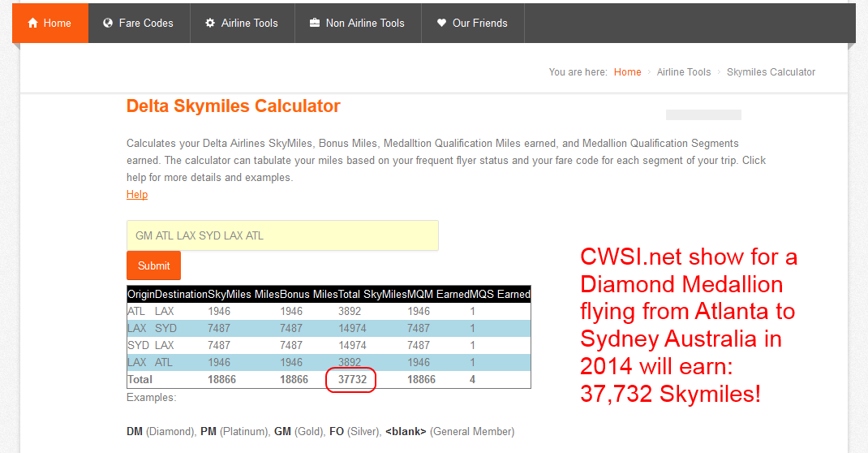
Task: Click the DM (Diamond) example text
Action: point(161,431)
